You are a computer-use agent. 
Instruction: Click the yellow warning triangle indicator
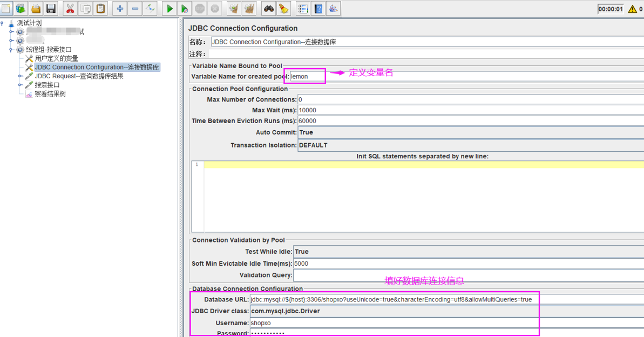pos(632,9)
